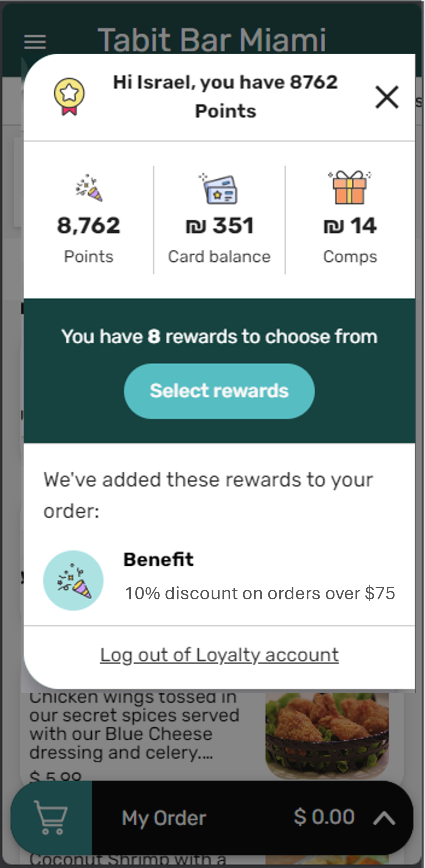
Task: Click the Comps gift box icon
Action: click(350, 187)
